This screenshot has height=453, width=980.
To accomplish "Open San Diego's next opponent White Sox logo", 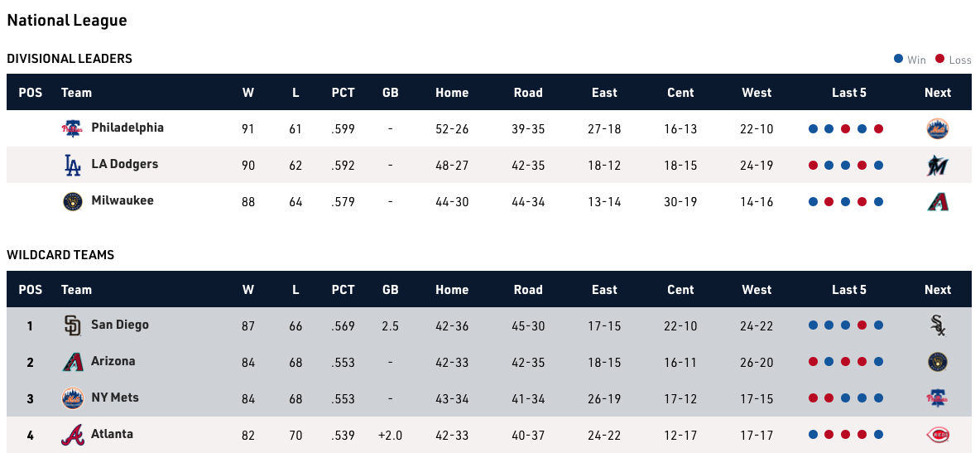I will pyautogui.click(x=938, y=325).
